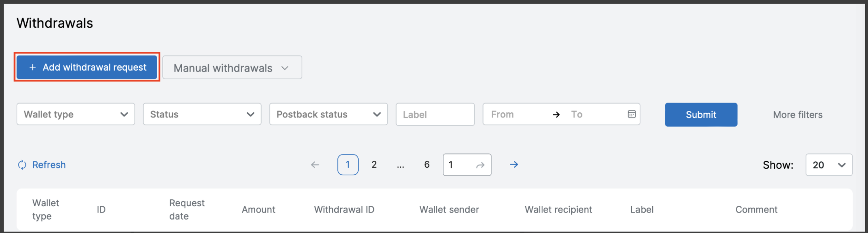Jump to page 6 in pagination
Image resolution: width=868 pixels, height=233 pixels.
click(x=427, y=165)
